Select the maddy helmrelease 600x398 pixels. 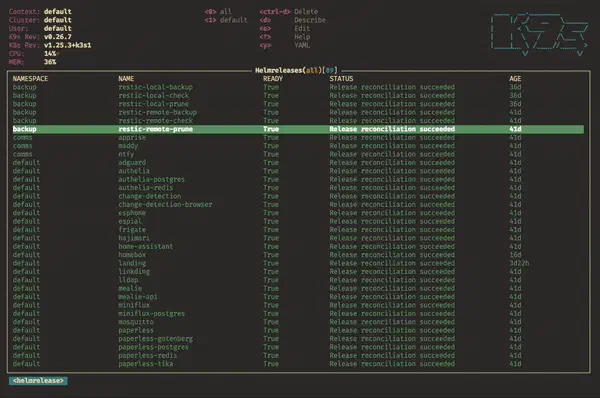click(298, 146)
